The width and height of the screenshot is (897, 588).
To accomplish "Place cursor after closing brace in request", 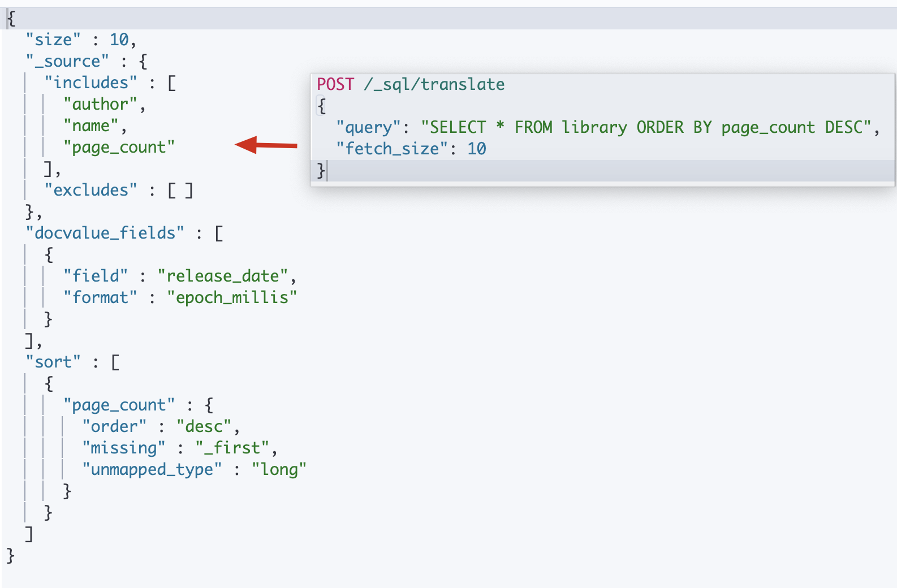I will pyautogui.click(x=327, y=170).
